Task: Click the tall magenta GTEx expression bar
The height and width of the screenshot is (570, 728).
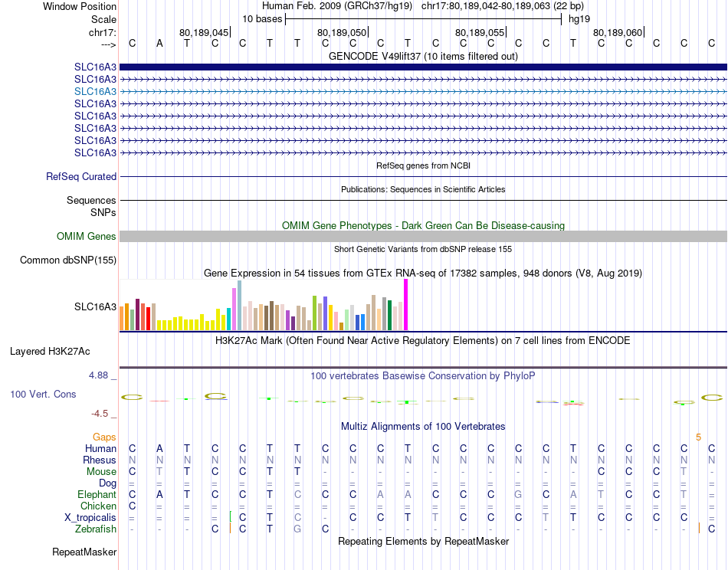Action: [x=406, y=304]
